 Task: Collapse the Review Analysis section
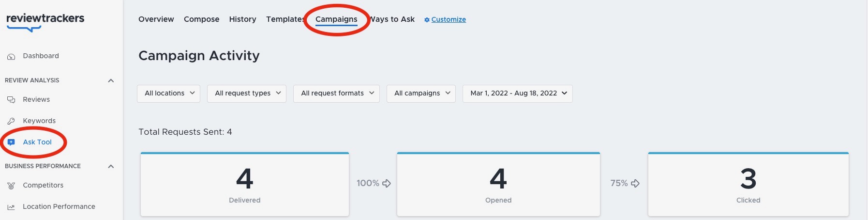click(111, 80)
